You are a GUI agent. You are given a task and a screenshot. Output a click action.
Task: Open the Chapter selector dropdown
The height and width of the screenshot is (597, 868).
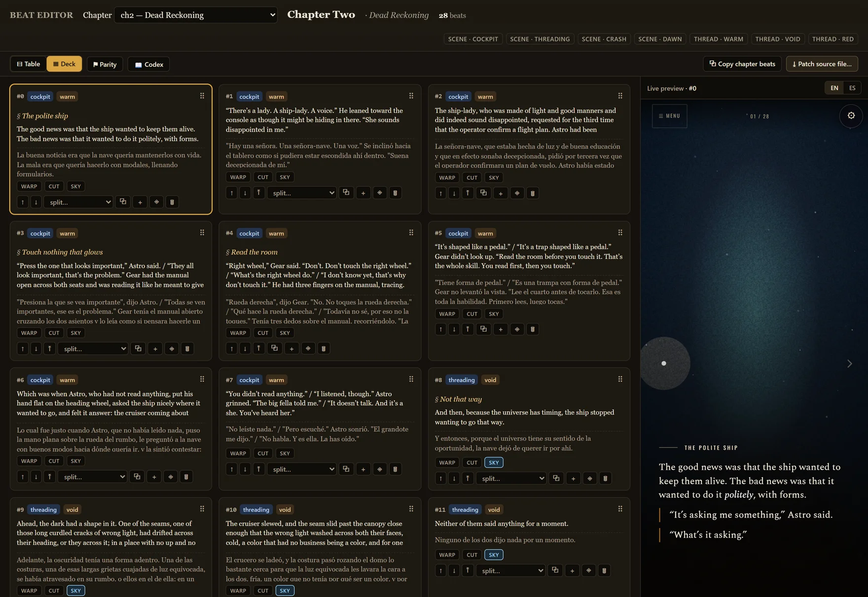pos(196,15)
